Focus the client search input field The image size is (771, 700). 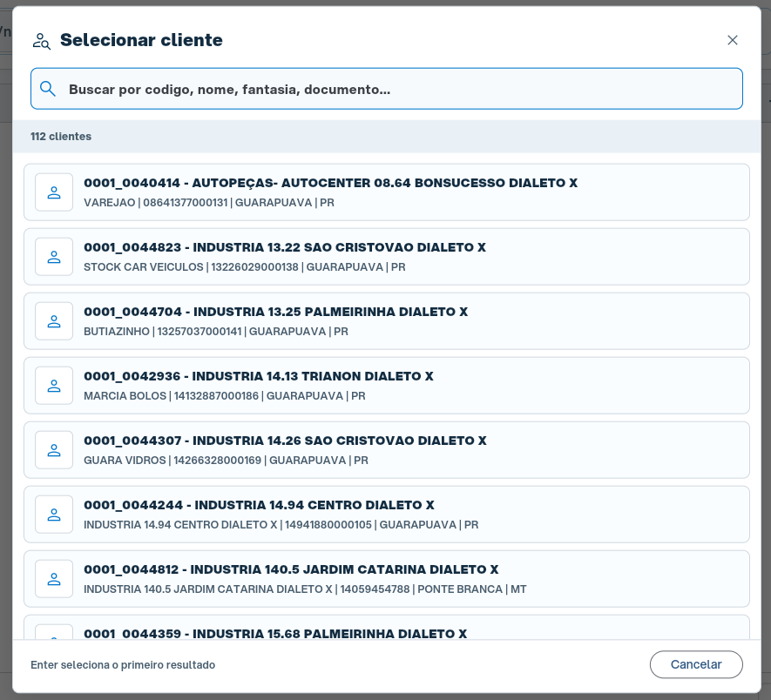387,89
